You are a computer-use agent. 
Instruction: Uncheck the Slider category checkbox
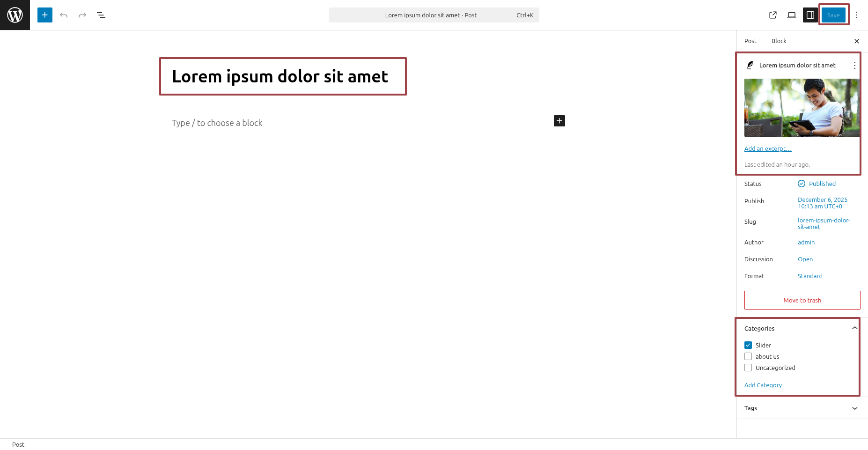click(x=748, y=345)
